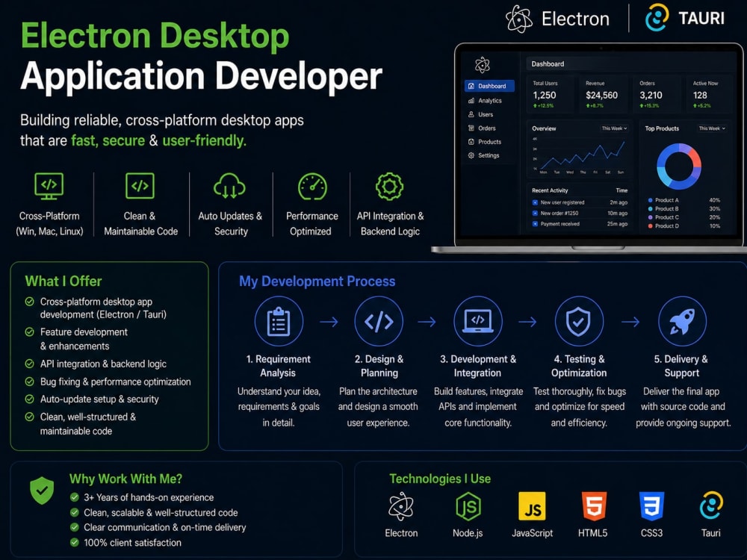Screen dimensions: 747x560
Task: Click the blue CSS3 shield icon
Action: pos(651,507)
